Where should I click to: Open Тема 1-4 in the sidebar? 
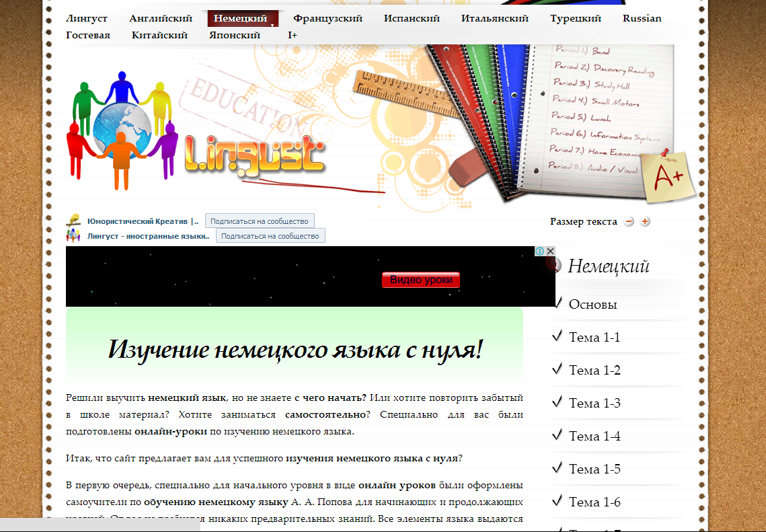pyautogui.click(x=595, y=436)
